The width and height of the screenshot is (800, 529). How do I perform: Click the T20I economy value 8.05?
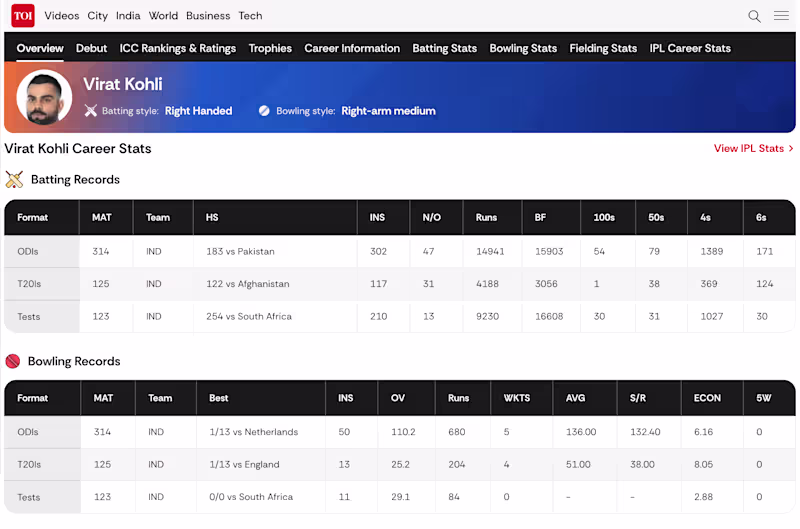point(703,465)
